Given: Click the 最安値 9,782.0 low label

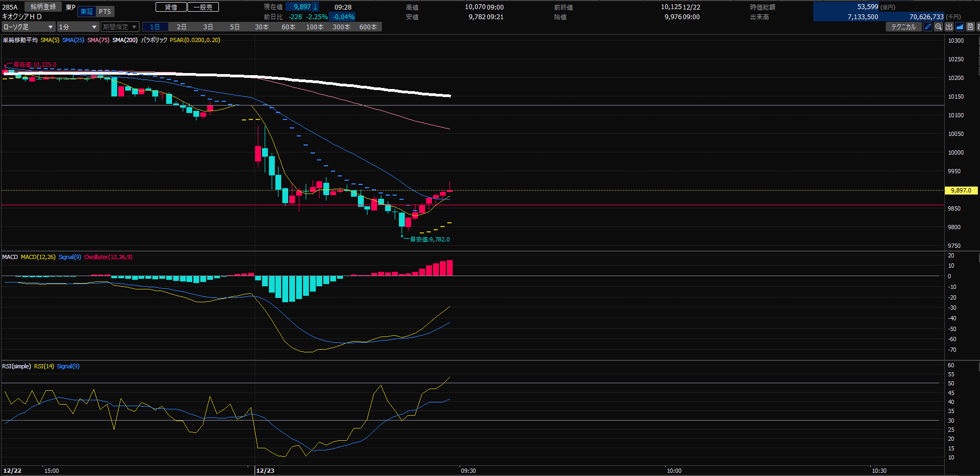Looking at the screenshot, I should [429, 239].
